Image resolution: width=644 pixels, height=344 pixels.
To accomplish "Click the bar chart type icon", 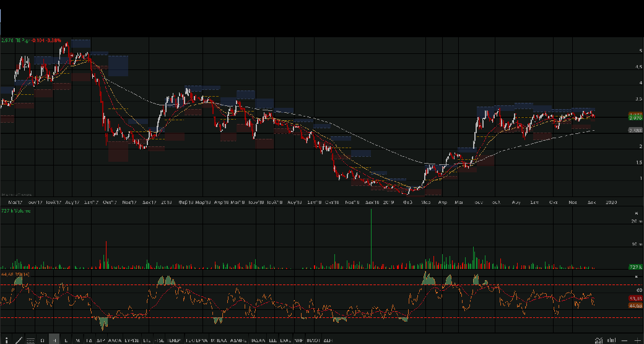I will [612, 340].
